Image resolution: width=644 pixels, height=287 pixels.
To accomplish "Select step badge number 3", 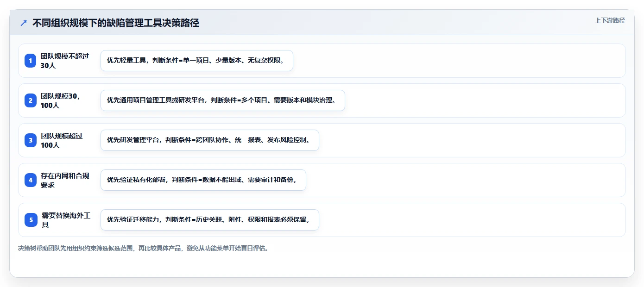I will [31, 140].
